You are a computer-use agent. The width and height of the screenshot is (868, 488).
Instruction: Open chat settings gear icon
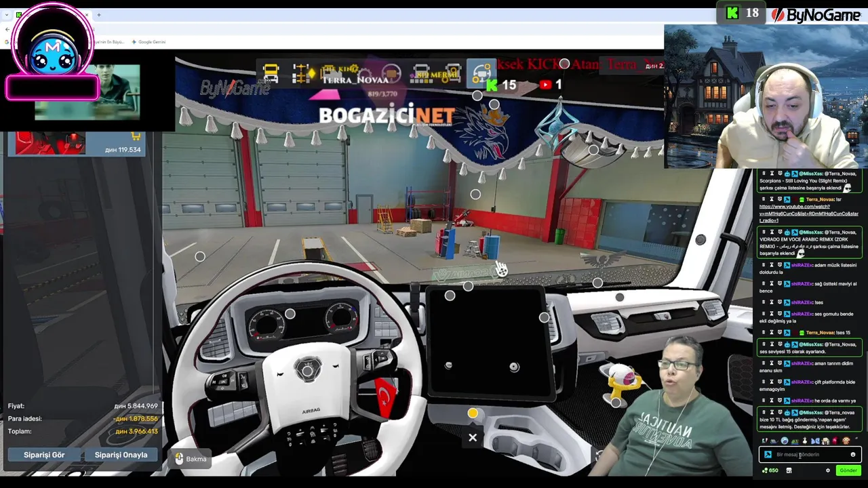[x=827, y=470]
